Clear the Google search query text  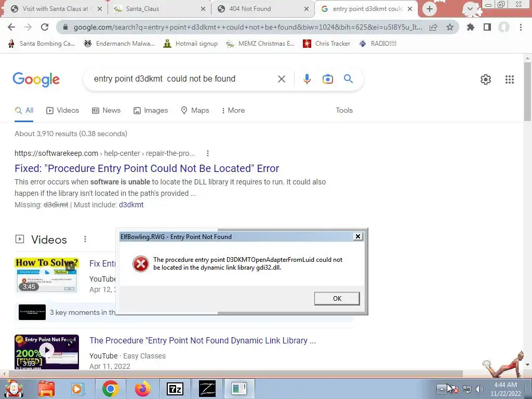coord(281,79)
